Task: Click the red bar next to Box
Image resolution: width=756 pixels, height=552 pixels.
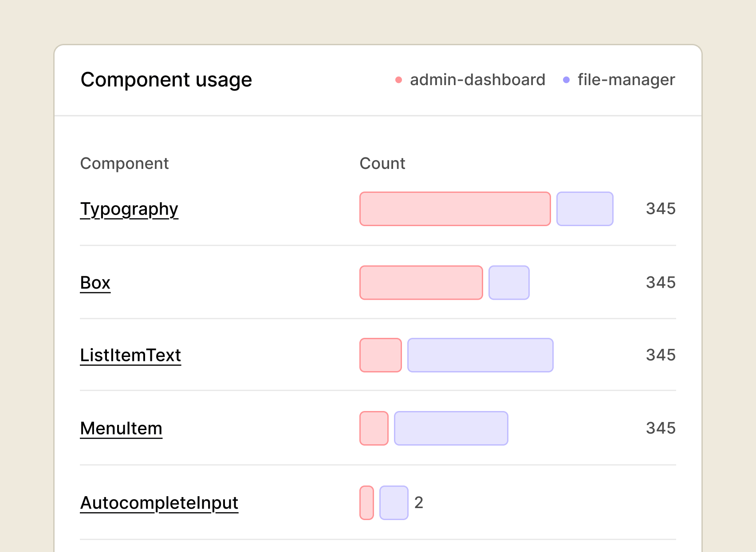Action: pyautogui.click(x=421, y=282)
